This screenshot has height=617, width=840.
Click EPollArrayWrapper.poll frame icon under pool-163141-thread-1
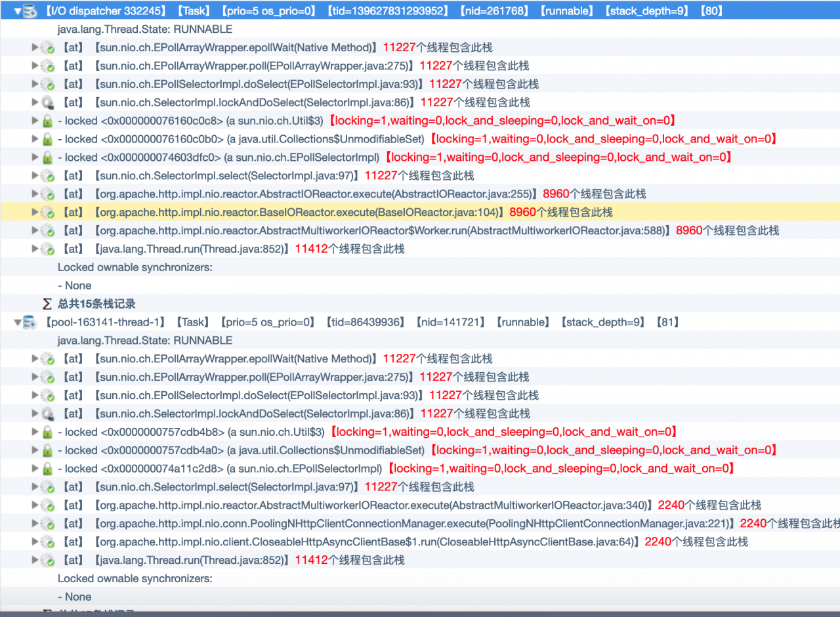click(47, 377)
